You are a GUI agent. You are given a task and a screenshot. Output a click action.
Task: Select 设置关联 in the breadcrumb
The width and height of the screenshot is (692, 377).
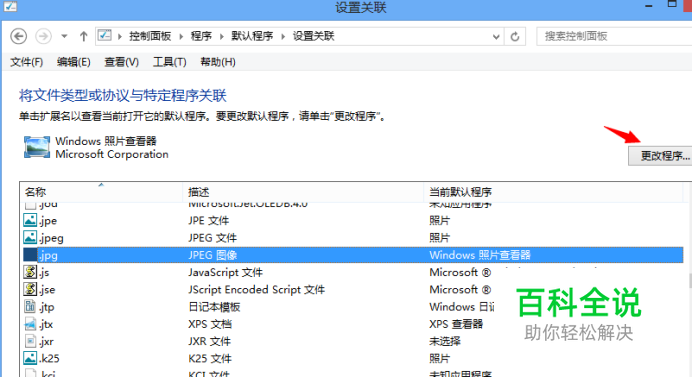click(x=314, y=36)
